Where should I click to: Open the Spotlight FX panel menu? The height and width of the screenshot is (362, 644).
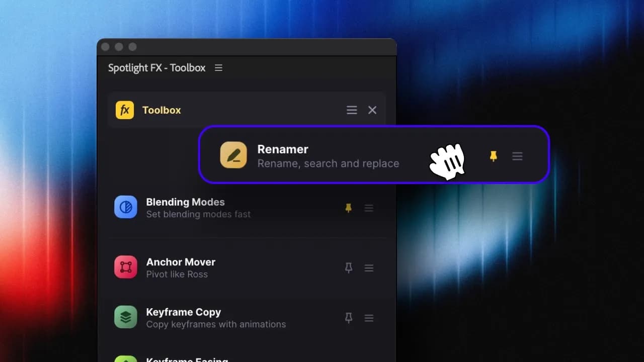point(218,68)
